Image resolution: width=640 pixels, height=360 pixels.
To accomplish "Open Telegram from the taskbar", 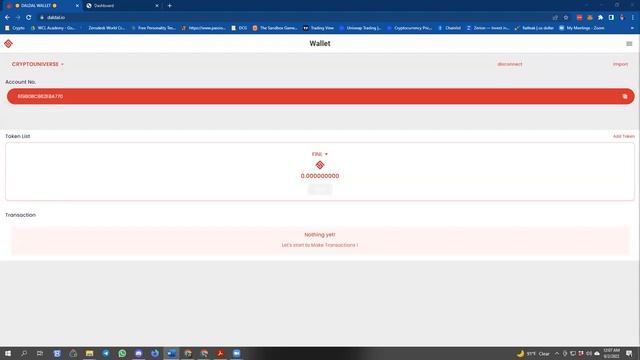I will click(x=106, y=353).
